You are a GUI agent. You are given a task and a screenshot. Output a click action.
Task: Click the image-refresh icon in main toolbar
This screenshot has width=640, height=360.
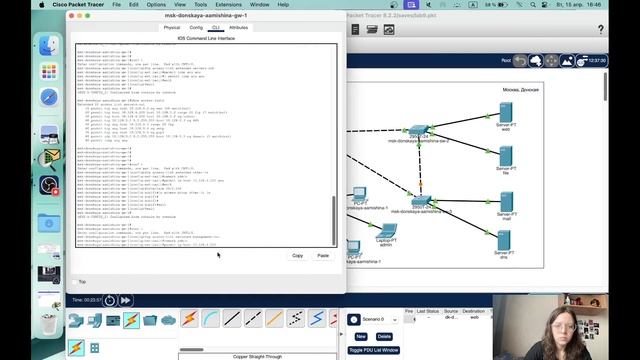pos(389,29)
